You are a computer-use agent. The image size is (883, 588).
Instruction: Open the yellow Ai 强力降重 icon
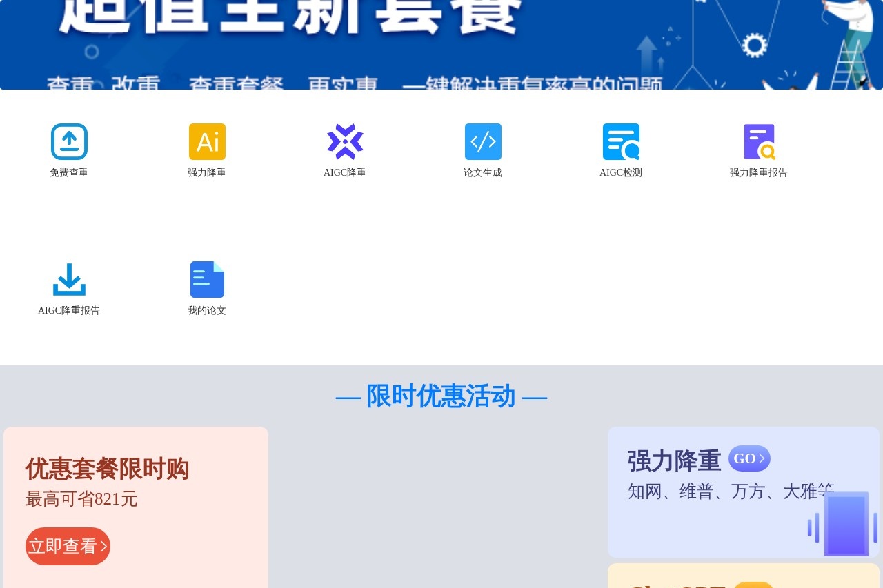click(x=207, y=141)
